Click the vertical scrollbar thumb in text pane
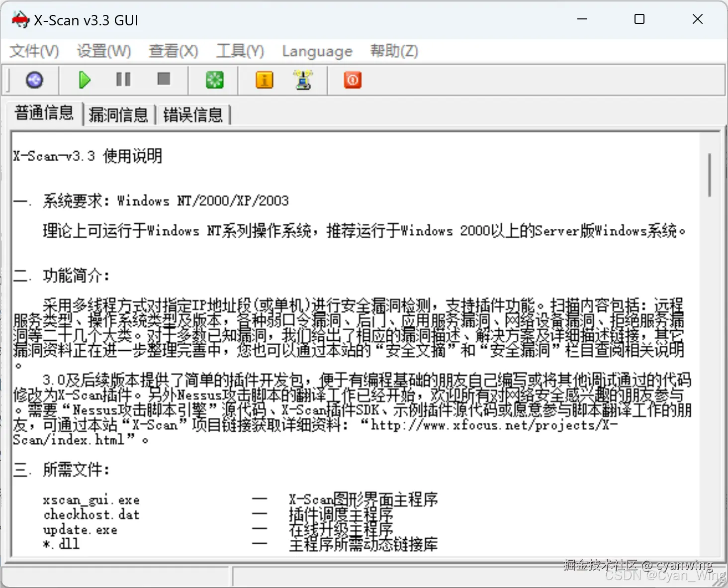The width and height of the screenshot is (728, 588). [x=710, y=175]
